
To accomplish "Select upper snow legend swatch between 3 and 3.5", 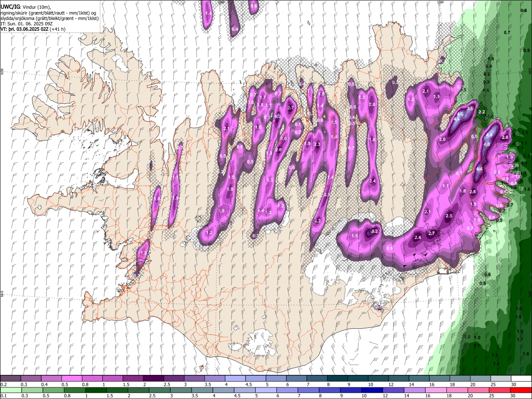I will click(195, 378).
